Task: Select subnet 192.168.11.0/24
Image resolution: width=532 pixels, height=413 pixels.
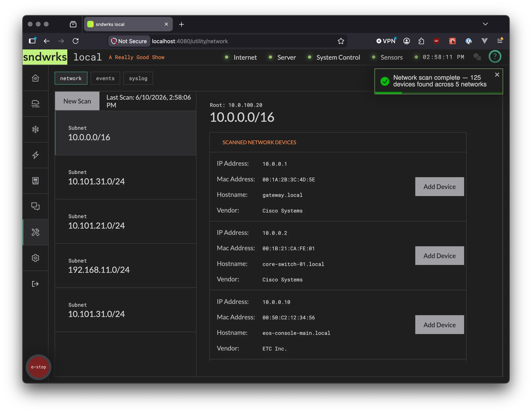Action: (x=126, y=266)
